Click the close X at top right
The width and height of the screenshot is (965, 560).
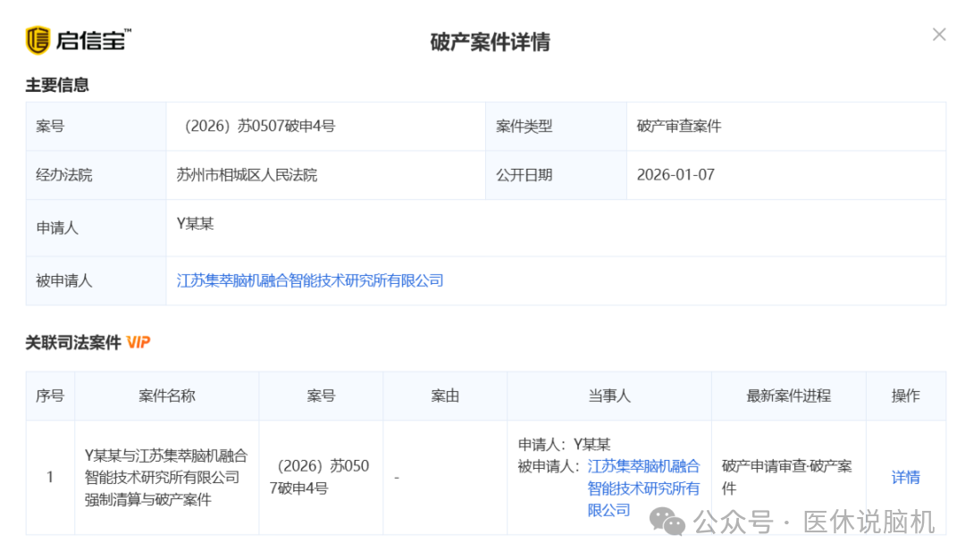939,34
